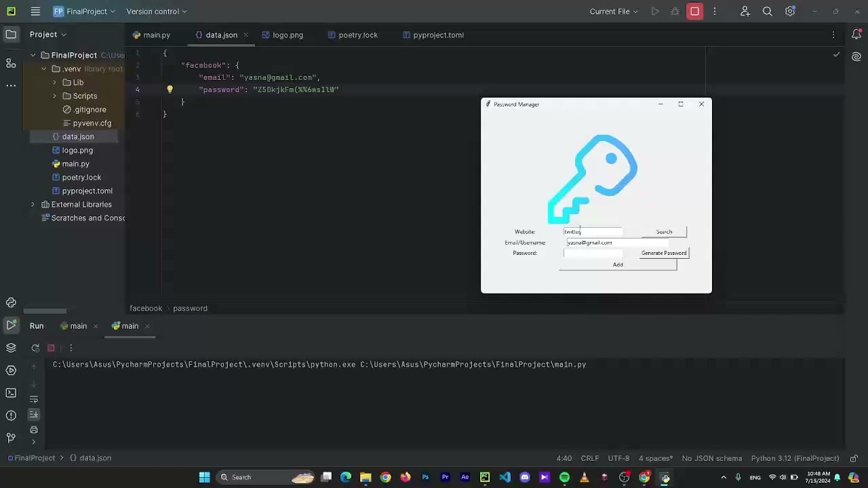Open the Current File run configuration dropdown
The image size is (868, 488).
[x=614, y=12]
